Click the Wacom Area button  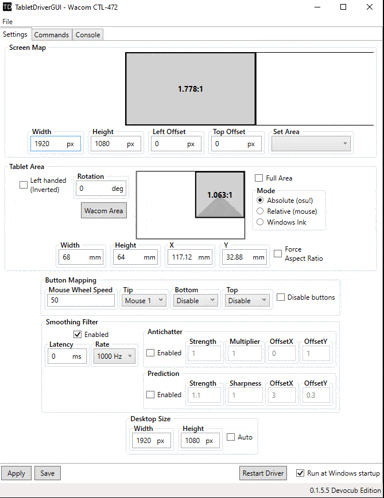click(104, 211)
